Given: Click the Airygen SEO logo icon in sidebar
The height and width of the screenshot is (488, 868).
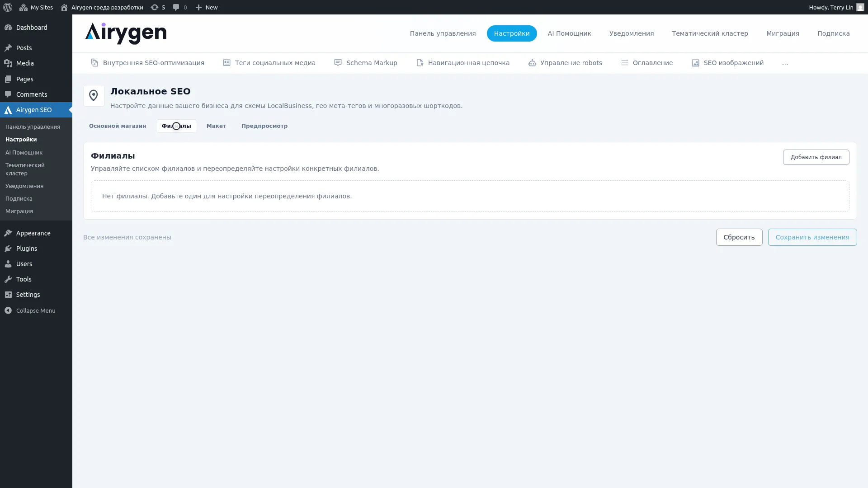Looking at the screenshot, I should tap(8, 110).
